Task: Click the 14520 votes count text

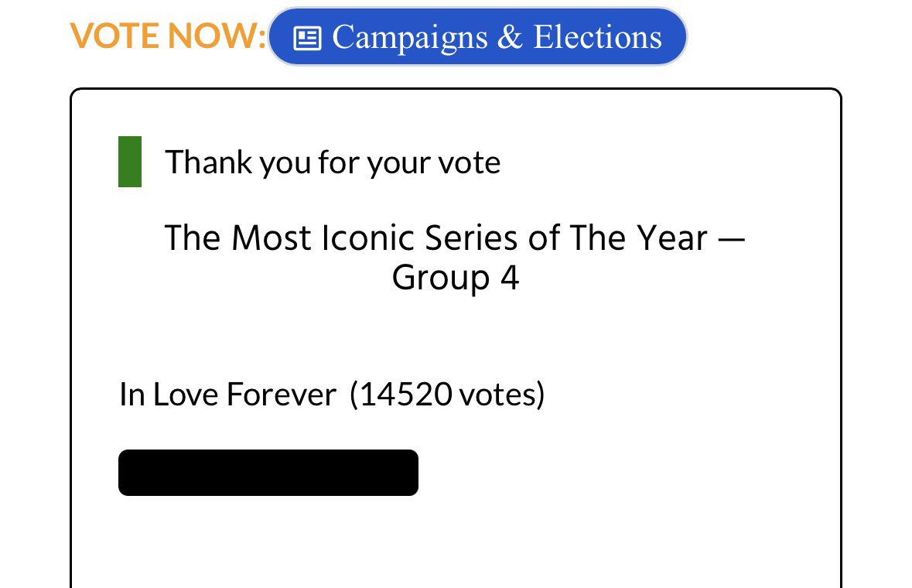Action: point(447,395)
